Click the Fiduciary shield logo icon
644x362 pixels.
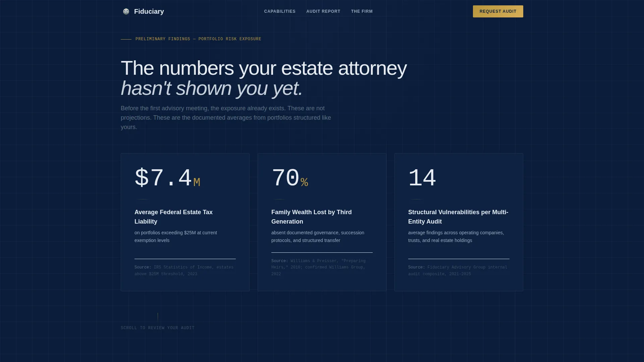point(126,11)
